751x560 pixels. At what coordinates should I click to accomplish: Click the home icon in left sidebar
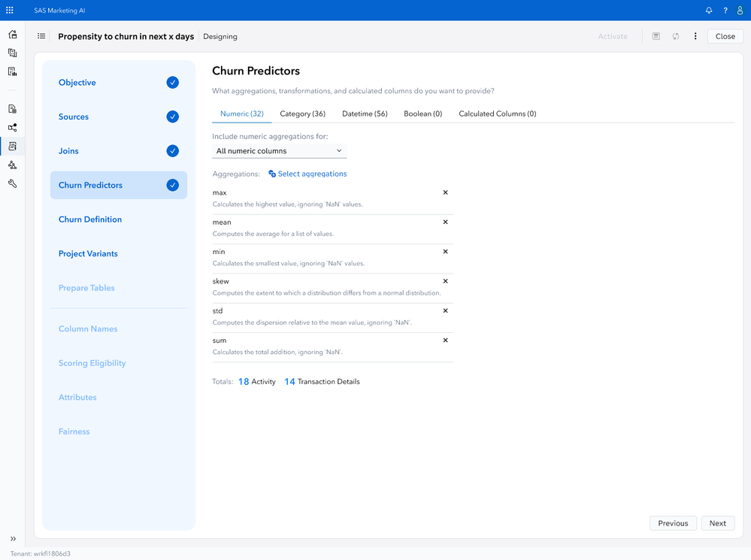click(12, 35)
